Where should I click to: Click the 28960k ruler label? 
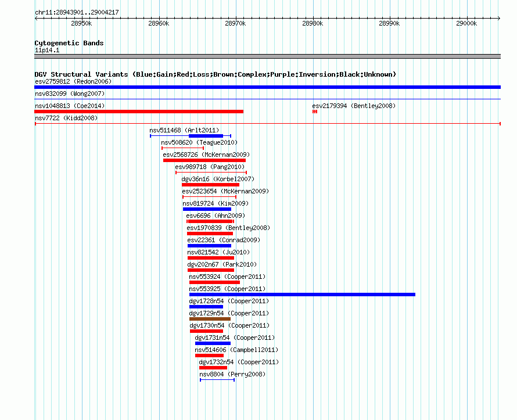click(159, 23)
